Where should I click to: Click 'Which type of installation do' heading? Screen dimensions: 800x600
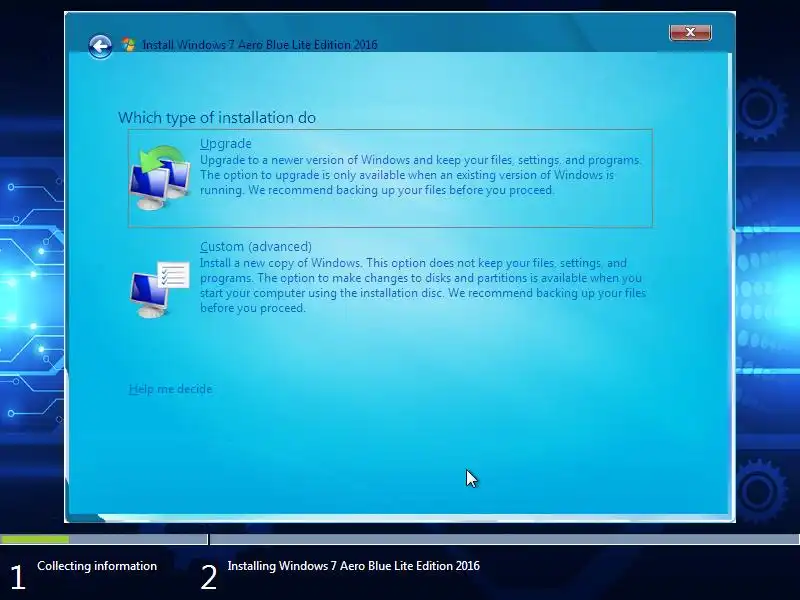[x=217, y=118]
